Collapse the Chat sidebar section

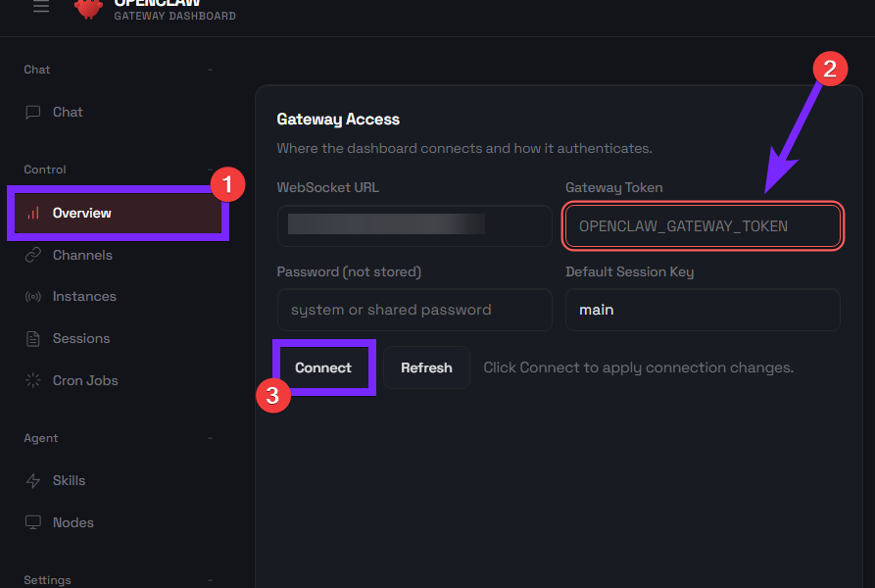point(210,70)
